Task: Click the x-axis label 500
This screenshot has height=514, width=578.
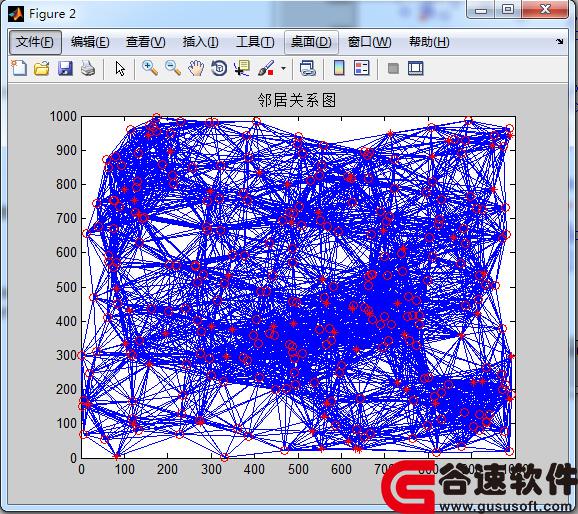Action: pos(298,469)
